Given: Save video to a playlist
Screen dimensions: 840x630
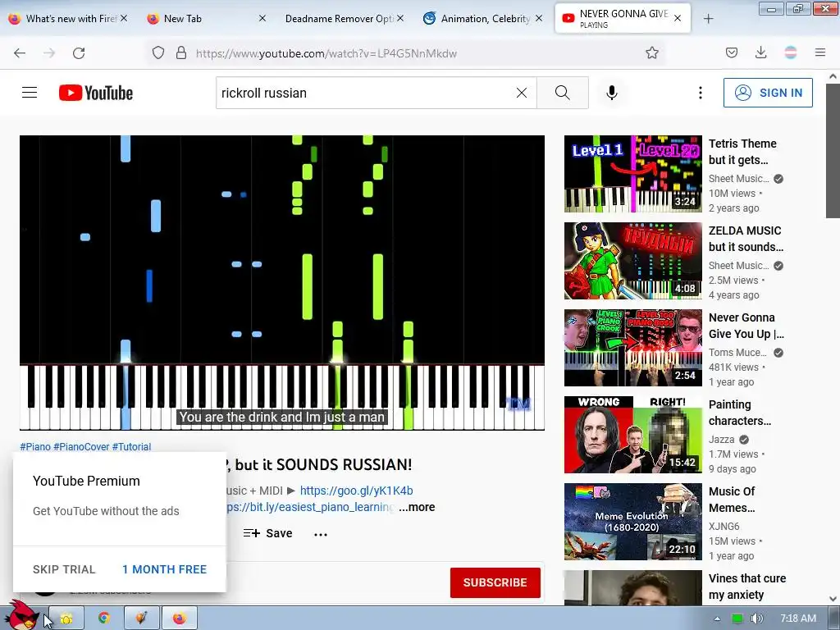Looking at the screenshot, I should pyautogui.click(x=268, y=533).
